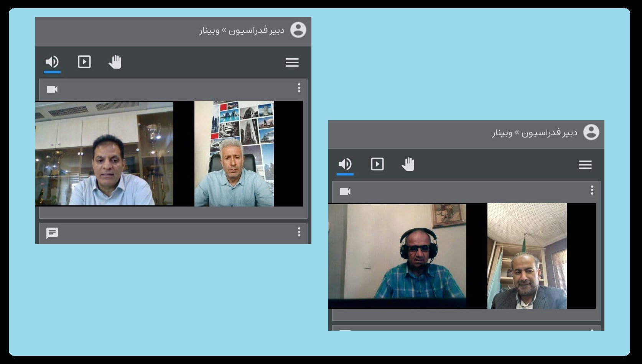Click the user avatar in right window header
Screen dimensions: 642x364
(591, 132)
